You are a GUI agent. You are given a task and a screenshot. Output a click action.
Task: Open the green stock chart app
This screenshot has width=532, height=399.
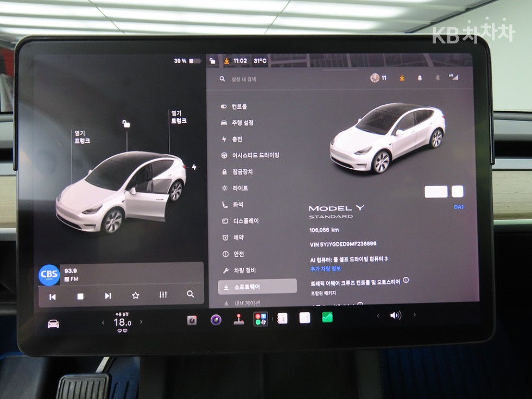pos(327,317)
